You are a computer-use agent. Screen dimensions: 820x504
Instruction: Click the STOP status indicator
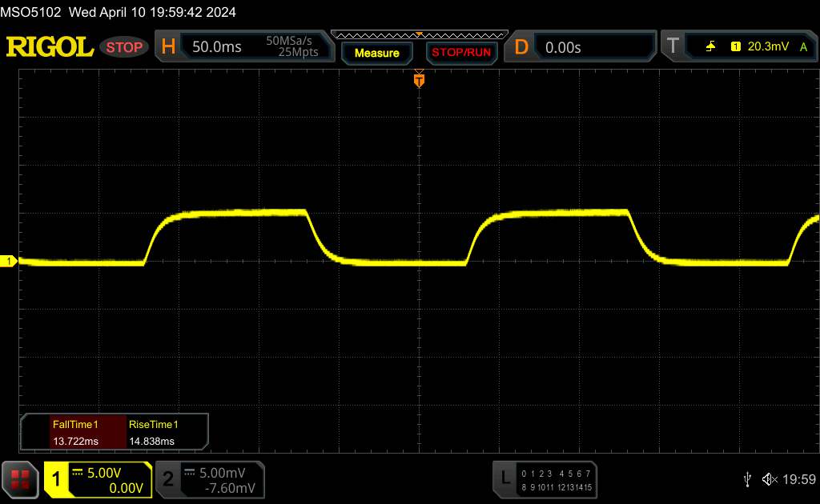pyautogui.click(x=124, y=47)
